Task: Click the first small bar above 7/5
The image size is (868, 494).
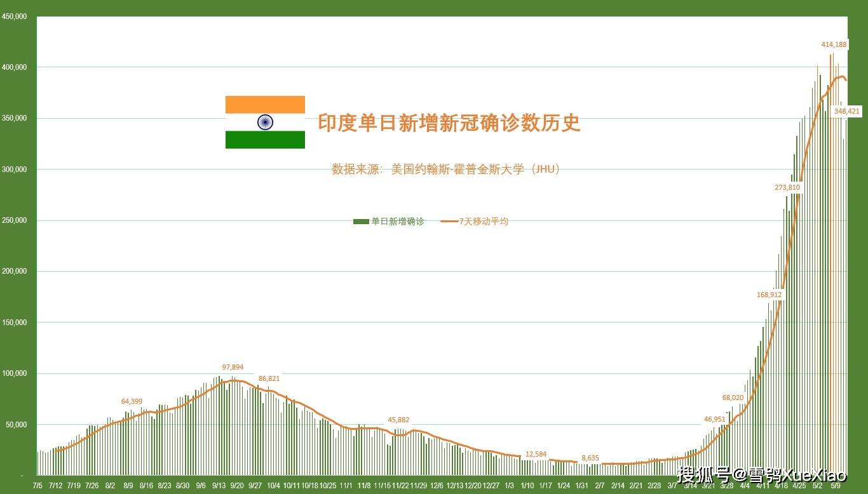Action: (x=38, y=464)
